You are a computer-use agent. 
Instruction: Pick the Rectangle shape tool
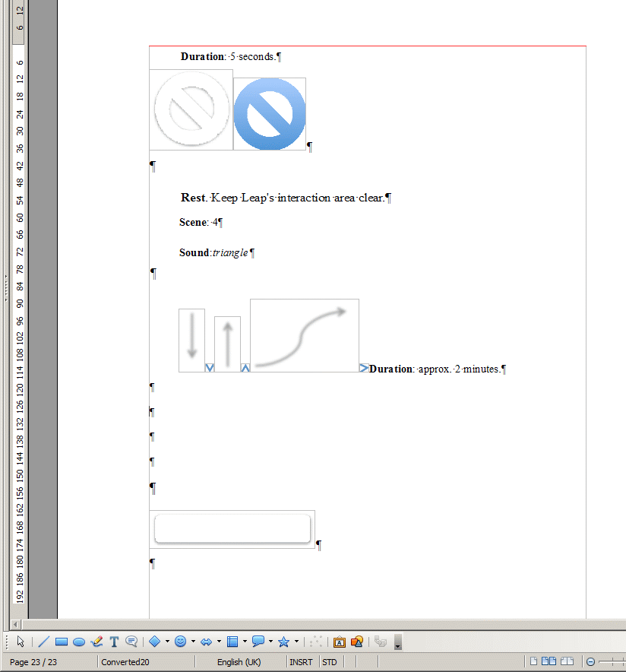click(x=62, y=642)
